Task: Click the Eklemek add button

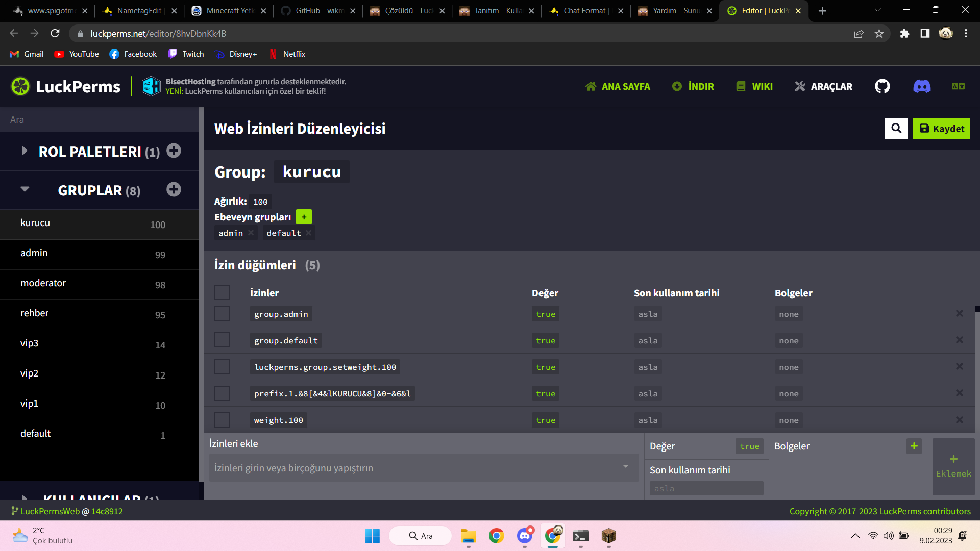Action: pyautogui.click(x=953, y=467)
